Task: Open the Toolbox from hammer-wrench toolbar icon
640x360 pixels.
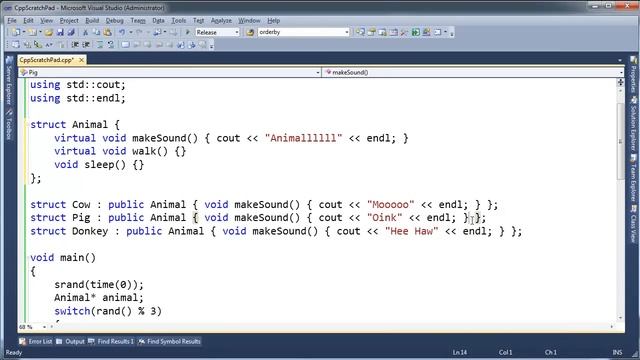Action: point(404,32)
